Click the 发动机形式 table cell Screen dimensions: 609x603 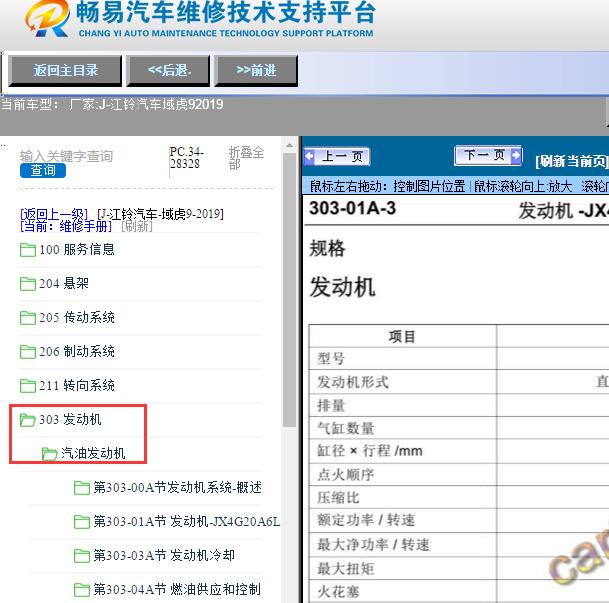(x=353, y=382)
